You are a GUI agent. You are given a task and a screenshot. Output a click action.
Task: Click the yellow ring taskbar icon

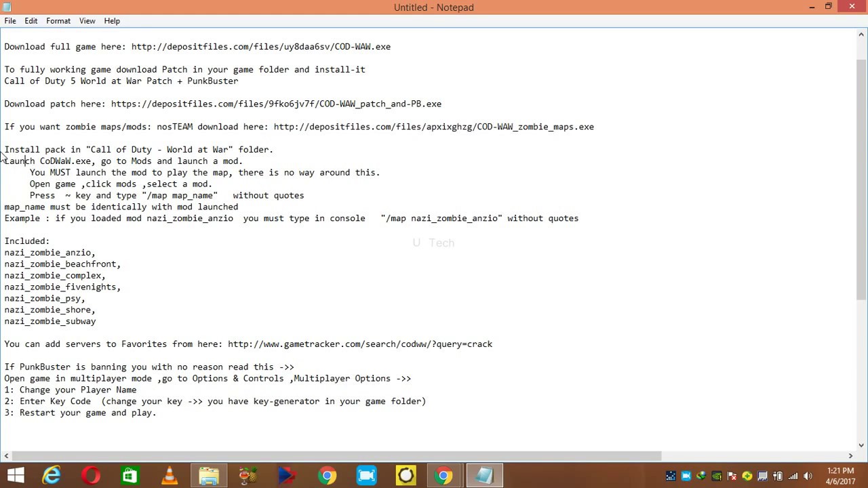pos(406,476)
